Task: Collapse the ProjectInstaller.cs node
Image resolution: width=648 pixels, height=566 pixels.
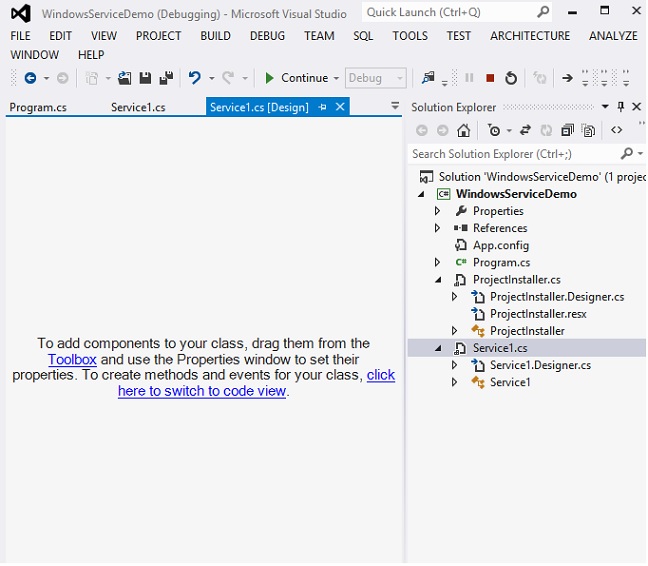Action: pos(437,280)
